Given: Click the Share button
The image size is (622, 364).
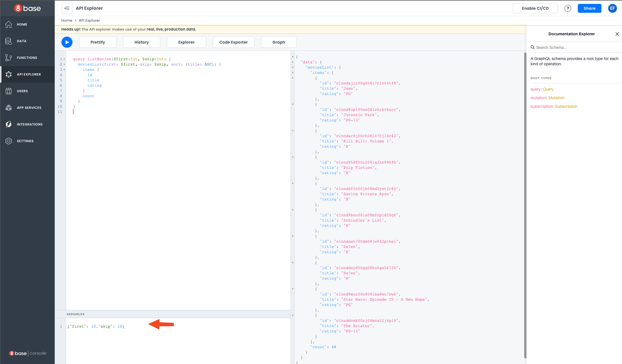Looking at the screenshot, I should tap(589, 8).
